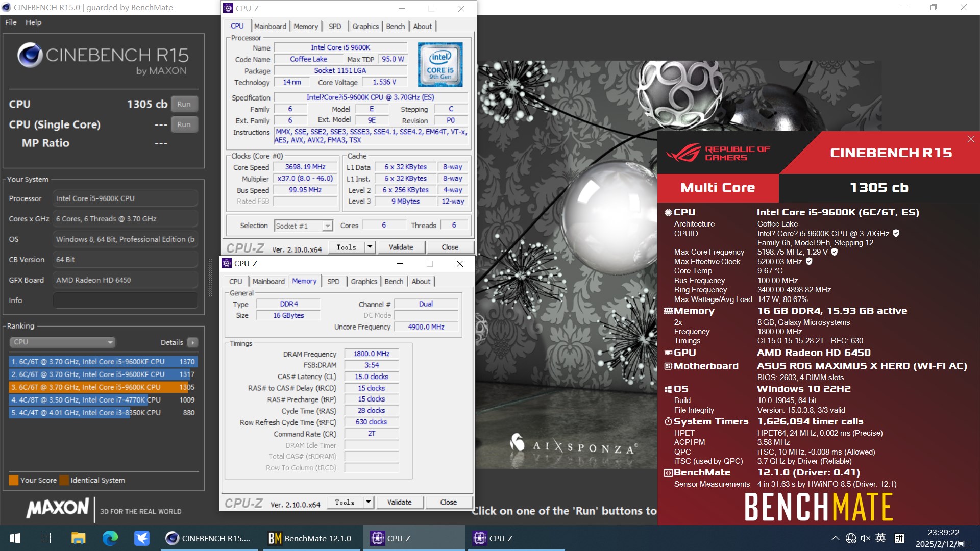Click the GPU icon in BenchMate panel

click(x=668, y=353)
